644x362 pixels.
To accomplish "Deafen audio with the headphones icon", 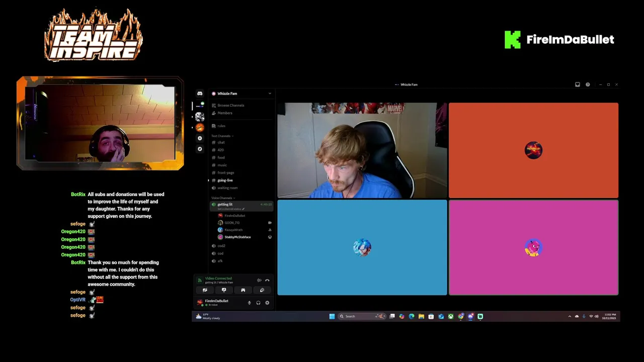I will click(x=258, y=303).
